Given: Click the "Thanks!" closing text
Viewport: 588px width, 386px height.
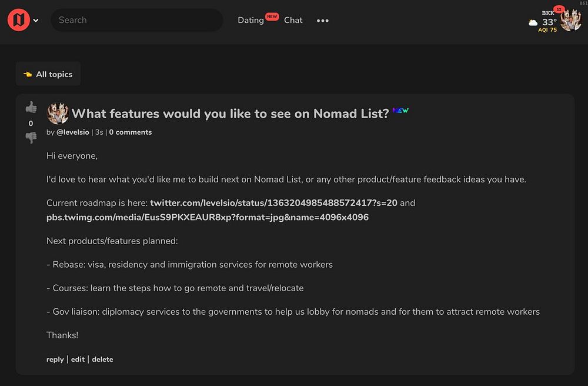Looking at the screenshot, I should (x=62, y=335).
